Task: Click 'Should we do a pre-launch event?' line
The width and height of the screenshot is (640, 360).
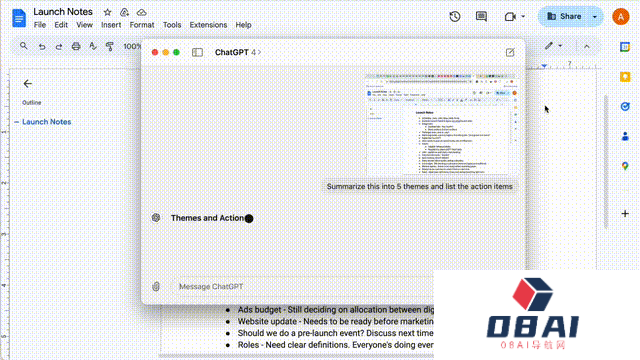Action: [x=336, y=333]
